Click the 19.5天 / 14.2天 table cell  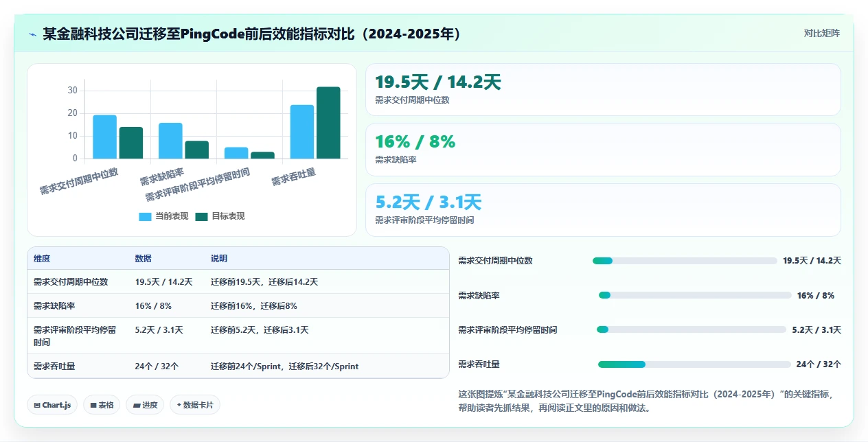pyautogui.click(x=163, y=282)
